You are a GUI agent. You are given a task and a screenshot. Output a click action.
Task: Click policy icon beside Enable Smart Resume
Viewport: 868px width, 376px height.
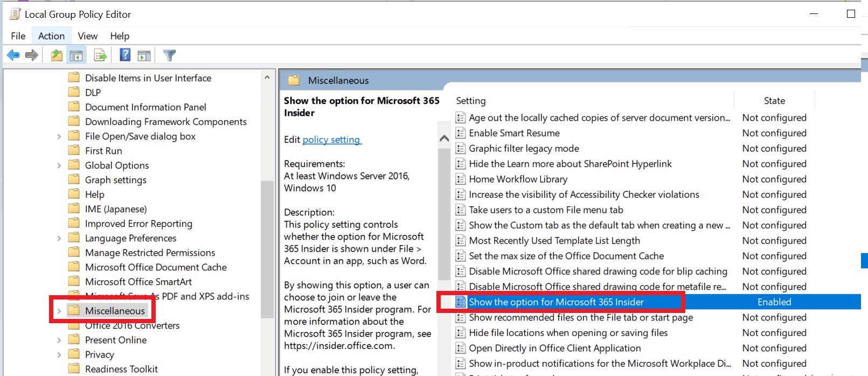coord(460,133)
